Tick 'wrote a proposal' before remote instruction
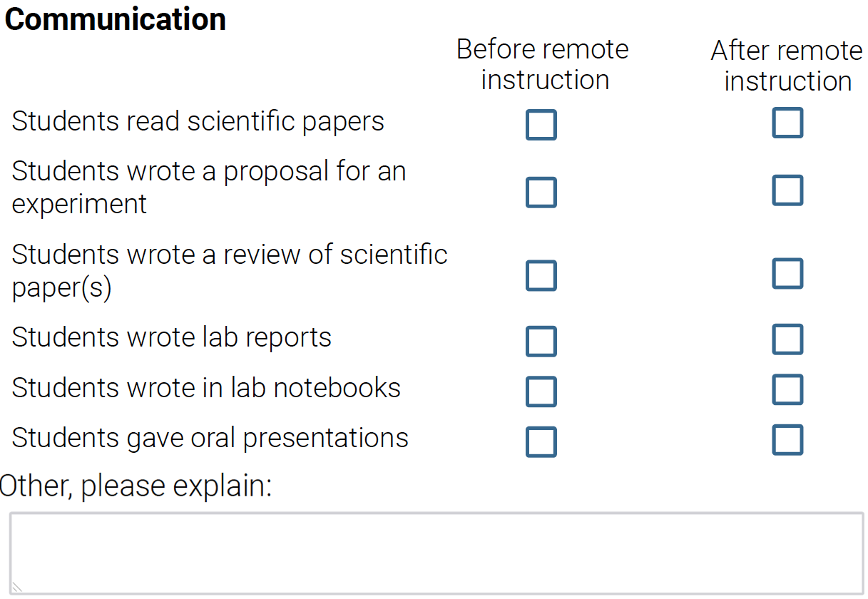This screenshot has height=599, width=868. click(x=541, y=193)
